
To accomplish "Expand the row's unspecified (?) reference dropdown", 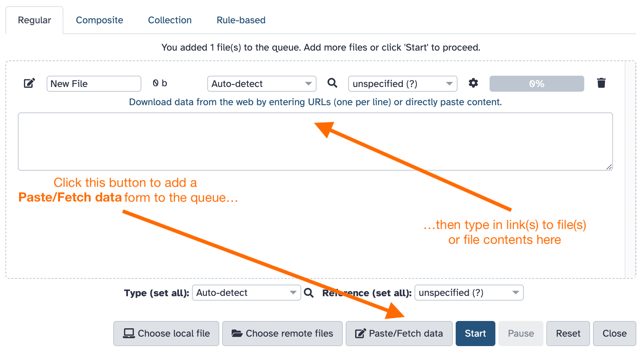I will [402, 84].
